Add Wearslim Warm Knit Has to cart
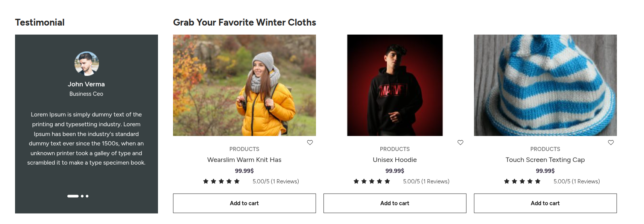This screenshot has width=644, height=224. [x=245, y=203]
